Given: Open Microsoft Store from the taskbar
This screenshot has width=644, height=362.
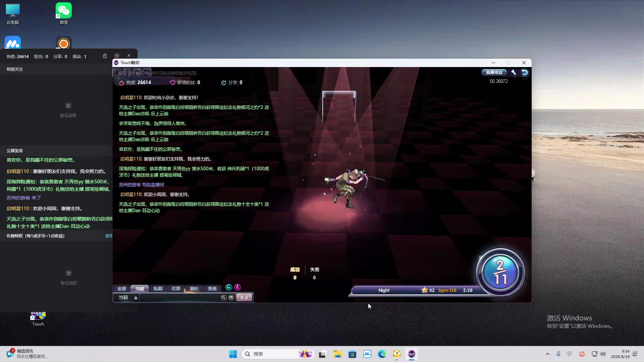Looking at the screenshot, I should click(x=352, y=354).
